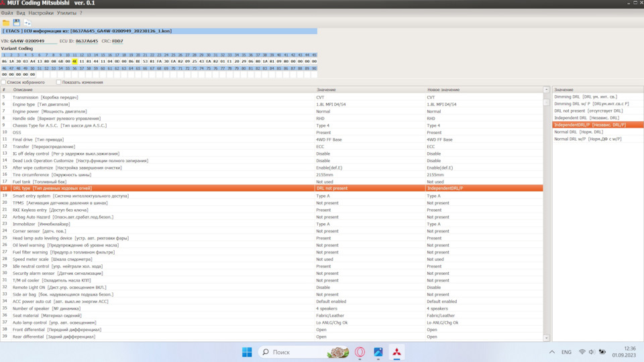Click the Новое значение column header

pyautogui.click(x=484, y=89)
